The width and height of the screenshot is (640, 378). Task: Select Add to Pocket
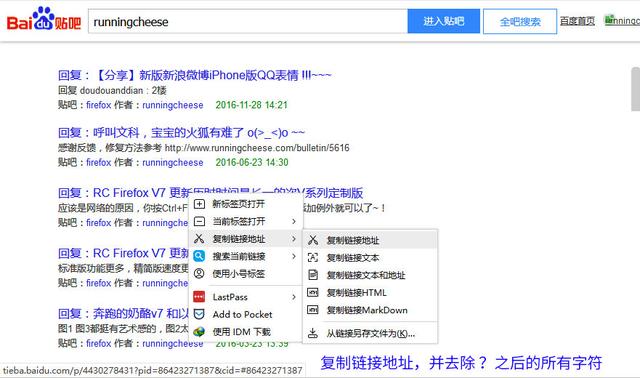point(245,314)
